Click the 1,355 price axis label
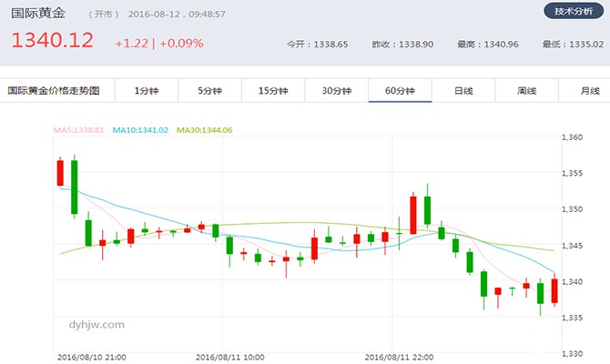Image resolution: width=610 pixels, height=364 pixels. pos(573,173)
